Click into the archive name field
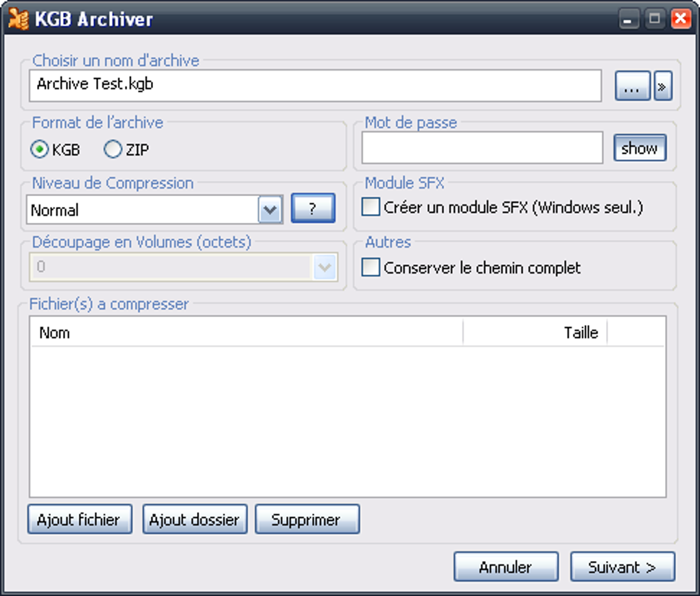The image size is (700, 596). click(315, 85)
